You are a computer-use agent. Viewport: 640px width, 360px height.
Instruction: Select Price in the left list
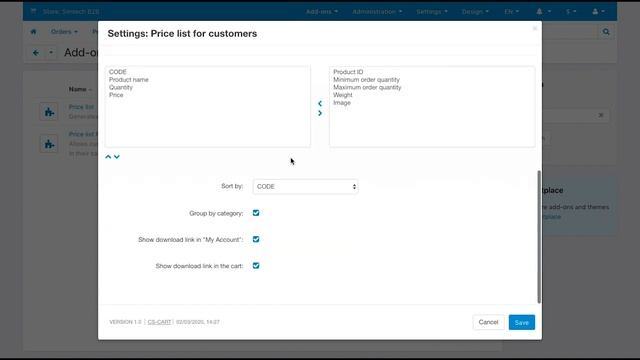pos(116,95)
